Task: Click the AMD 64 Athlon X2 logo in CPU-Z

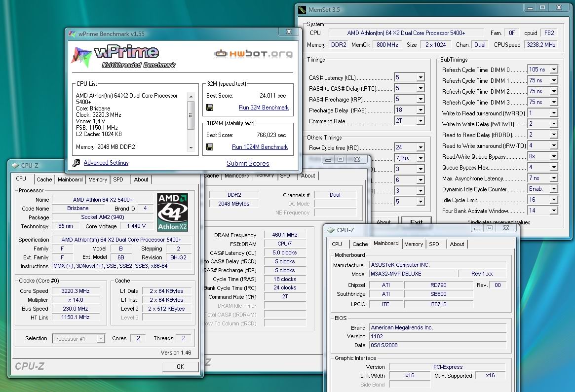Action: [x=172, y=212]
